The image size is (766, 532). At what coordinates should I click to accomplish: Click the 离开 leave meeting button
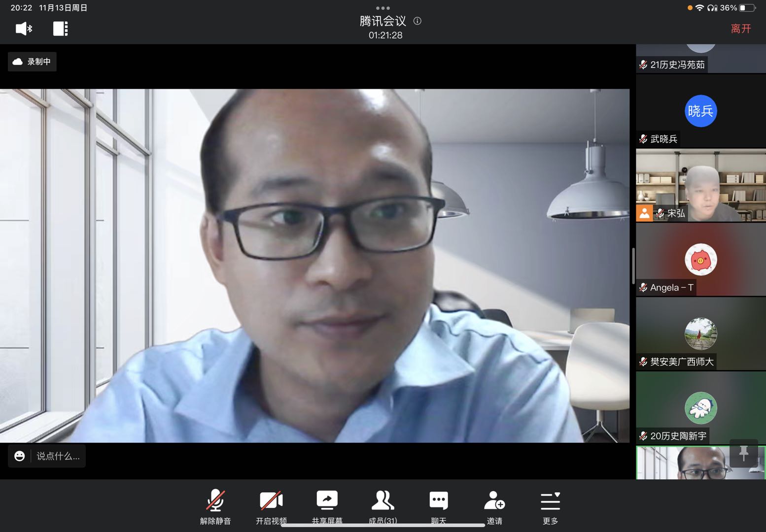tap(740, 29)
